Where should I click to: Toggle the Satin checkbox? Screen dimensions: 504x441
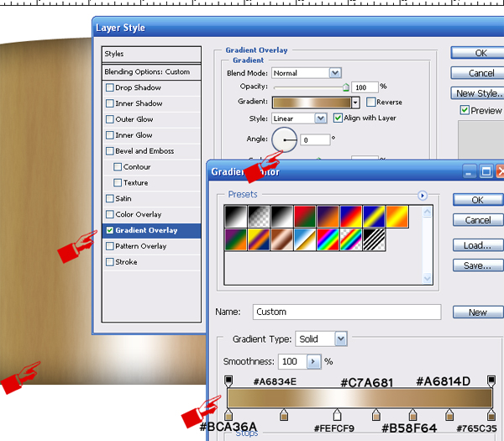click(109, 198)
